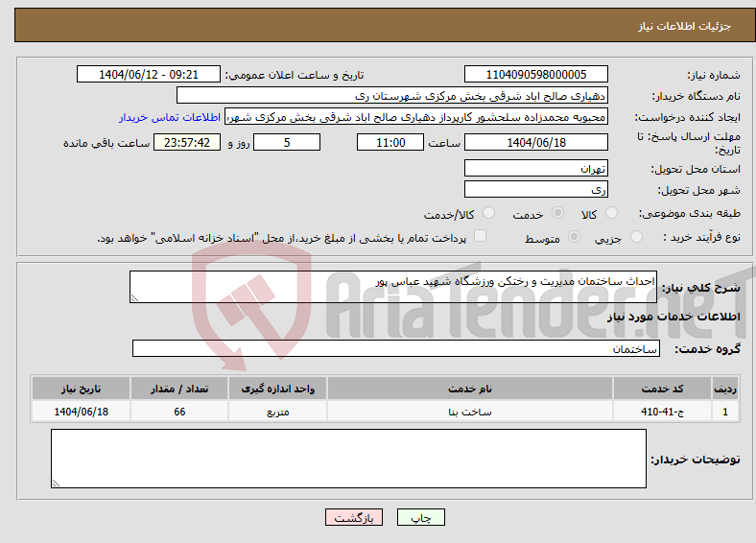The height and width of the screenshot is (543, 756).
Task: Open the اطلاعات تماس خریدار link
Action: tap(170, 117)
